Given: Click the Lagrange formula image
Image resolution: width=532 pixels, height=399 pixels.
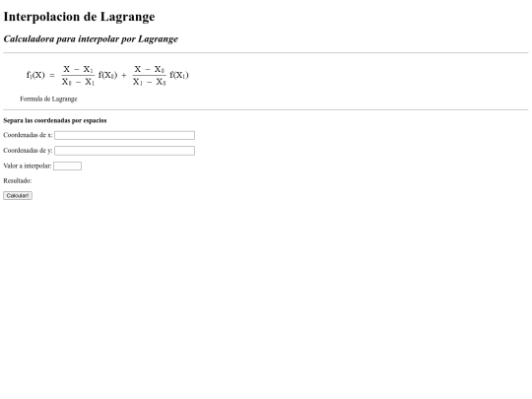Looking at the screenshot, I should pos(107,75).
